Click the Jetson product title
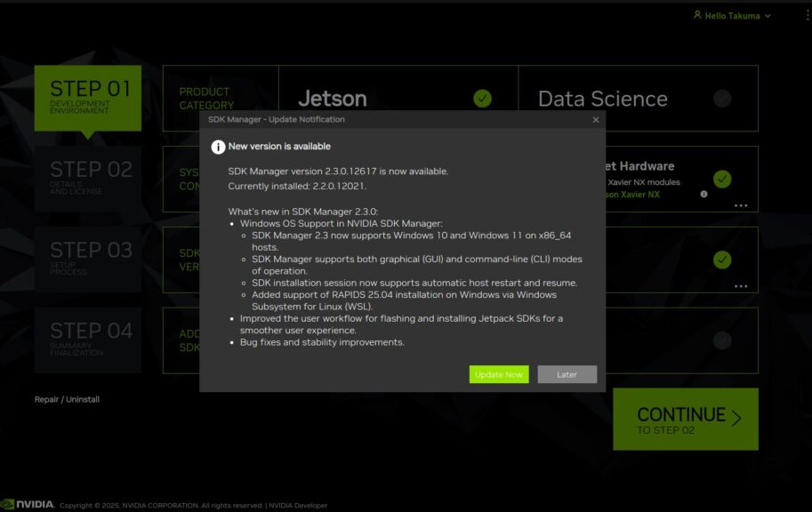 coord(333,99)
